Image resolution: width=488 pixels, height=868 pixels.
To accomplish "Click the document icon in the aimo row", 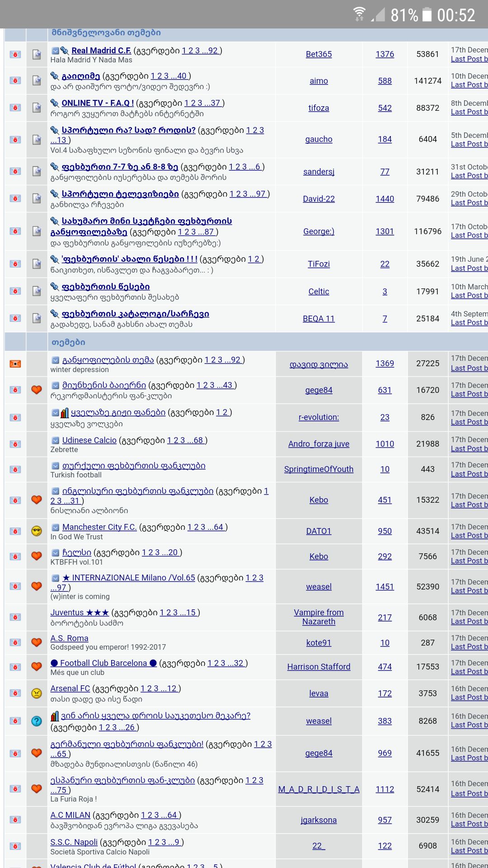I will coord(37,80).
